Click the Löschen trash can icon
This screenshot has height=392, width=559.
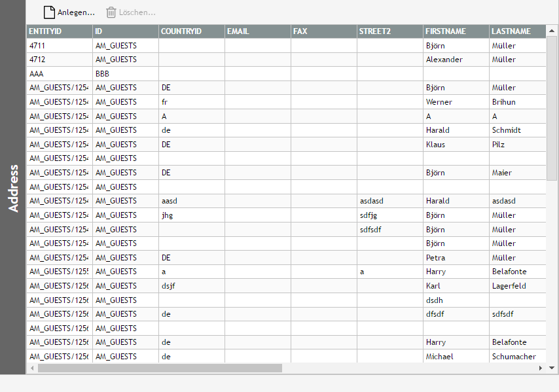point(111,12)
